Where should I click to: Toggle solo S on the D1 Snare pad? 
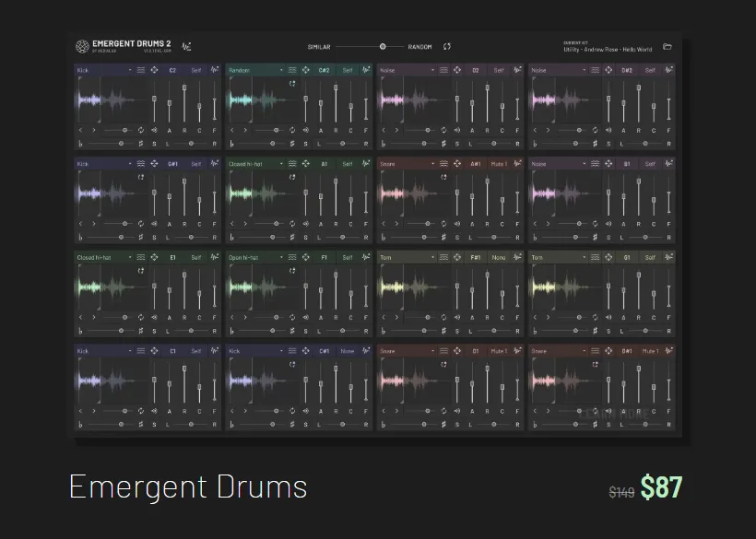(x=457, y=425)
